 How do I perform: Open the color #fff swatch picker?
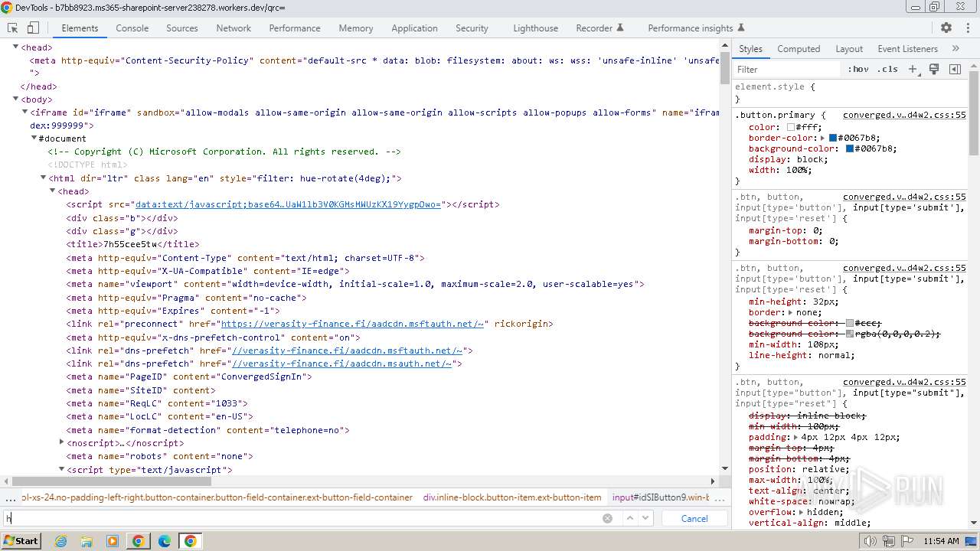click(791, 127)
